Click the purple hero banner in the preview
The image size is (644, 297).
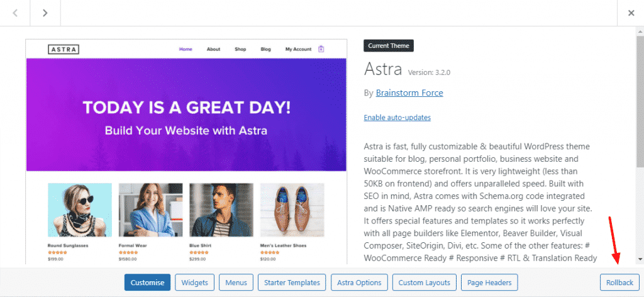[x=186, y=114]
